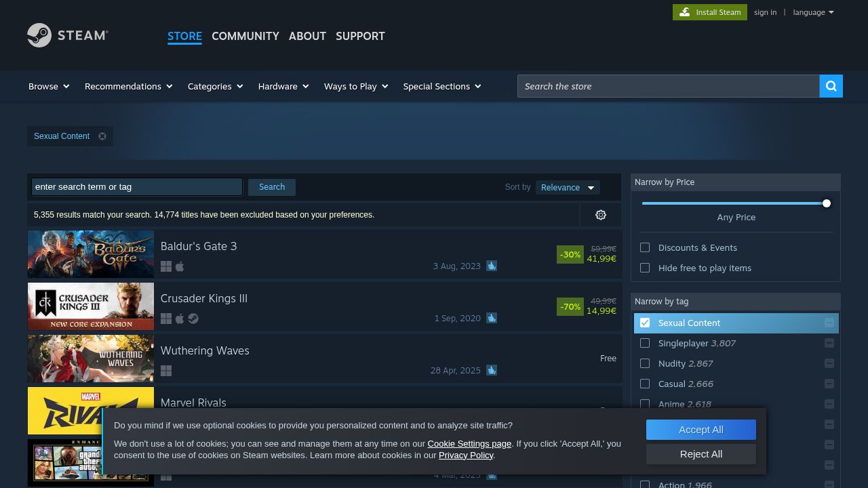The height and width of the screenshot is (488, 868).
Task: Open Marvel Rivals thumbnail
Action: 91,411
